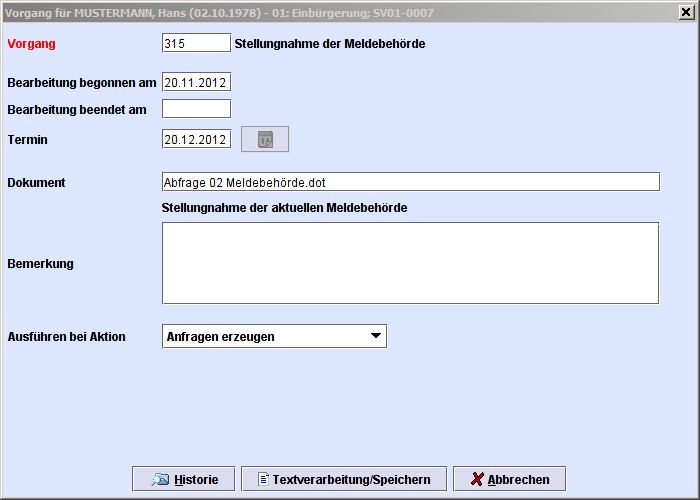700x500 pixels.
Task: Click the magnifier icon on the Historie button
Action: click(160, 479)
